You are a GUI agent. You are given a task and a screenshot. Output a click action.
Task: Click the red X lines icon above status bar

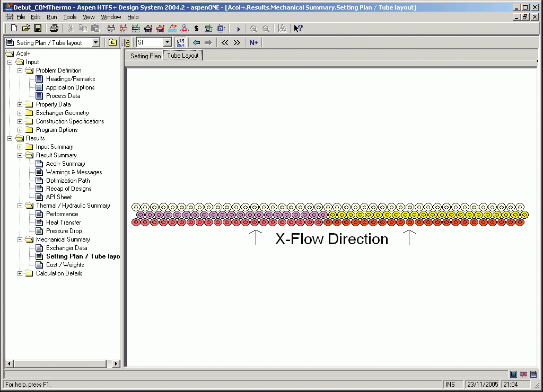[x=523, y=374]
